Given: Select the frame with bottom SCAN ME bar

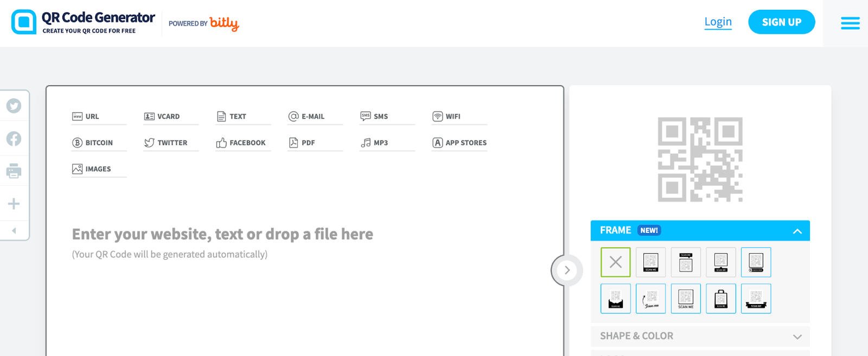Looking at the screenshot, I should 650,262.
